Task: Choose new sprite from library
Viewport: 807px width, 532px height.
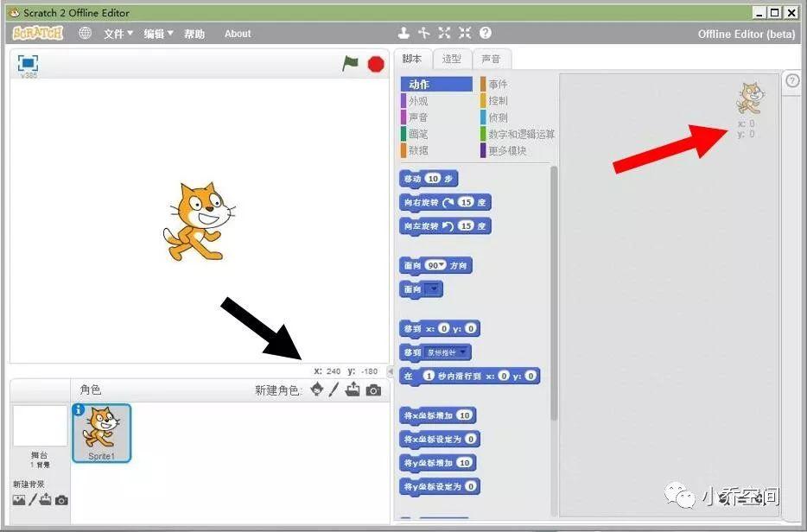Action: point(317,390)
